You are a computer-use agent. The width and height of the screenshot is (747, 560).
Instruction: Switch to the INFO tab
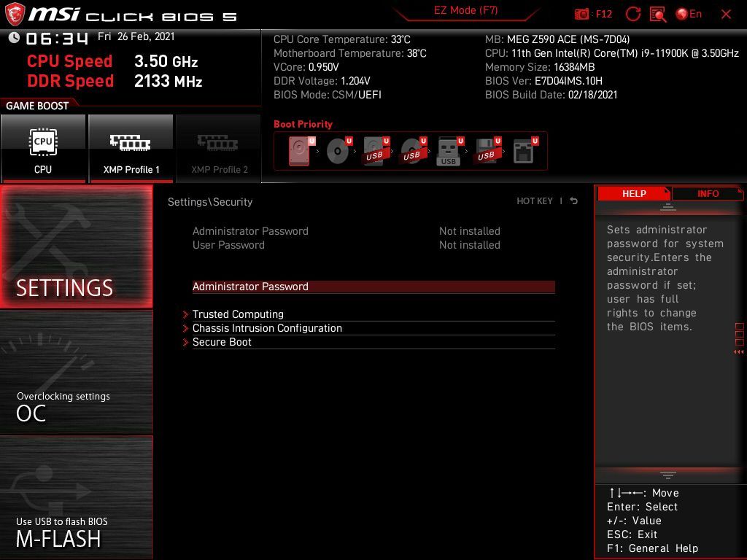[x=708, y=194]
